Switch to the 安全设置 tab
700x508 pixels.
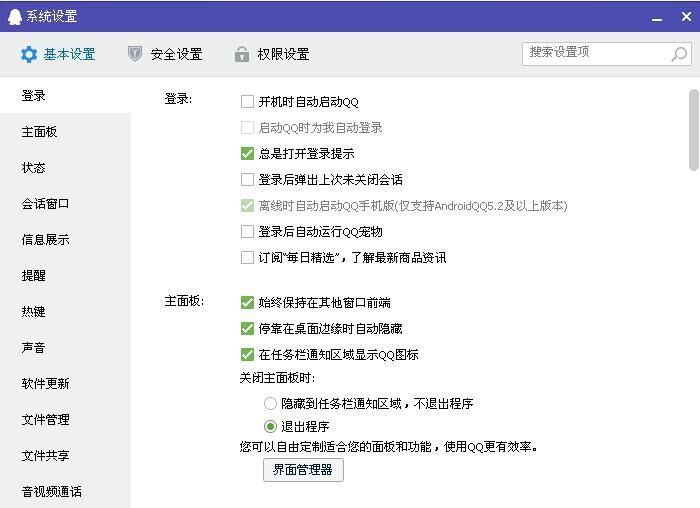[165, 54]
